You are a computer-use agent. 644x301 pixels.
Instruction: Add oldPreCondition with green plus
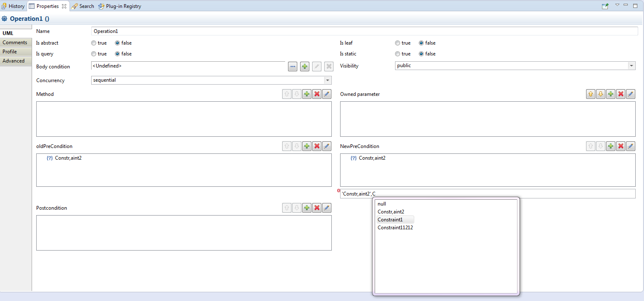307,146
